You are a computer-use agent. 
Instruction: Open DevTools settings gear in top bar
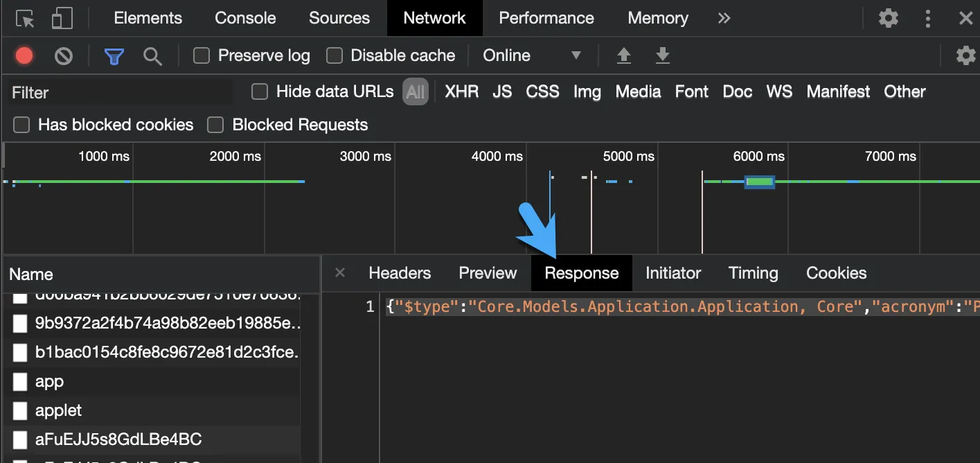coord(888,18)
